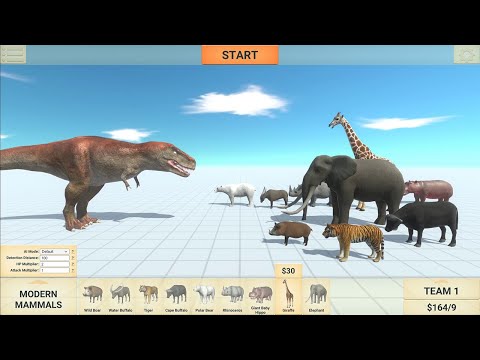Viewport: 480px width, 360px height.
Task: Open the hamburger menu icon
Action: tap(13, 55)
